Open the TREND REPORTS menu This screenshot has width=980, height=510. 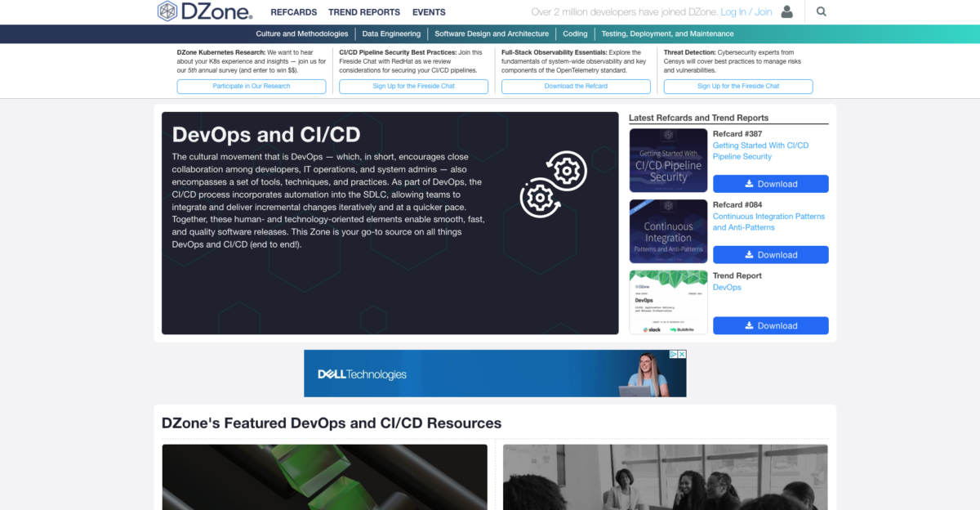(x=364, y=12)
